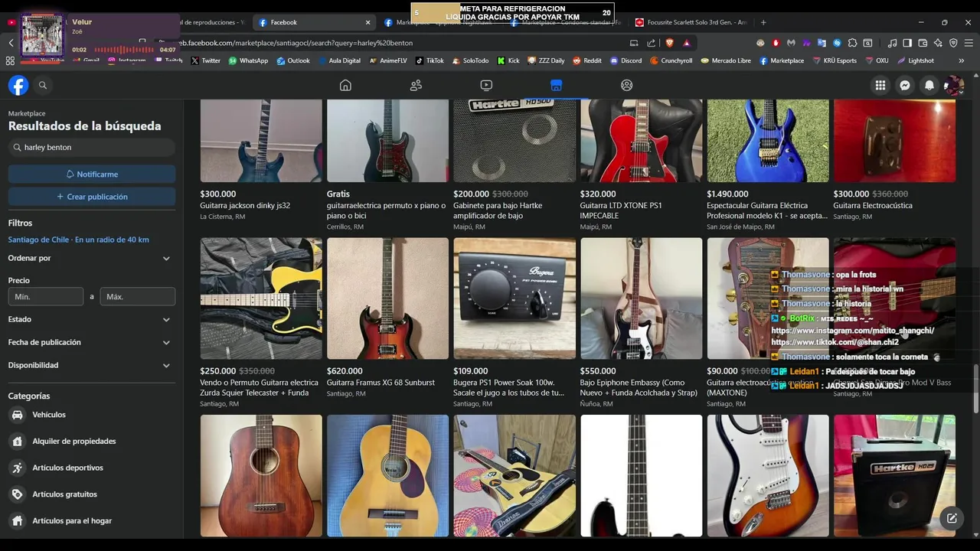Show more bookmarks with the overflow chevron

pos(961,60)
